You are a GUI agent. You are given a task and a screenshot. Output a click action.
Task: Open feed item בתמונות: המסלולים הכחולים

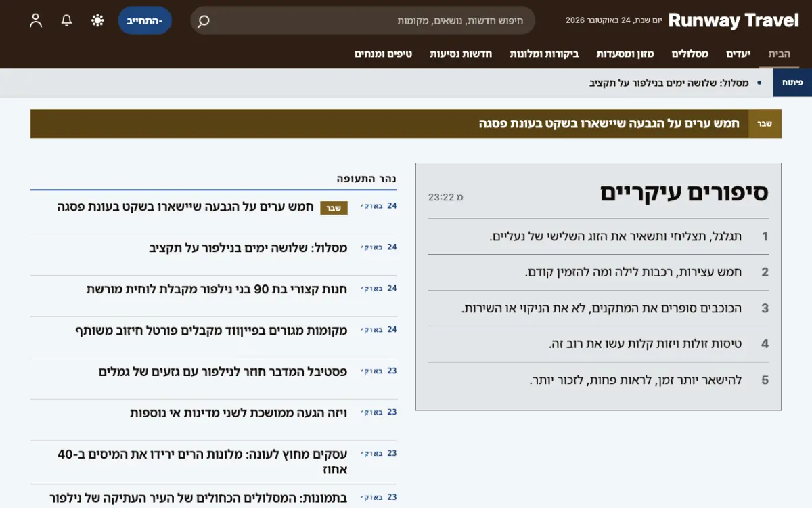pos(199,498)
